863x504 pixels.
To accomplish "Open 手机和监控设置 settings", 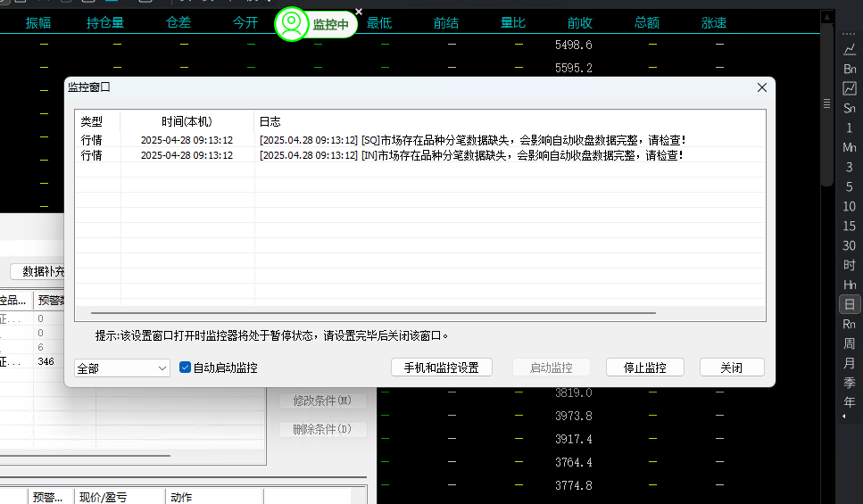I will tap(441, 368).
